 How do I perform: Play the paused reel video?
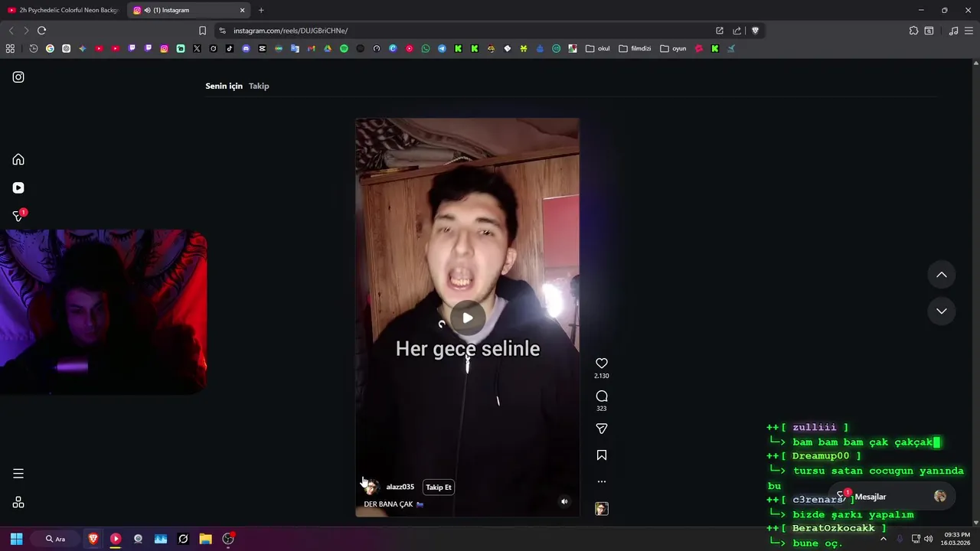point(467,318)
